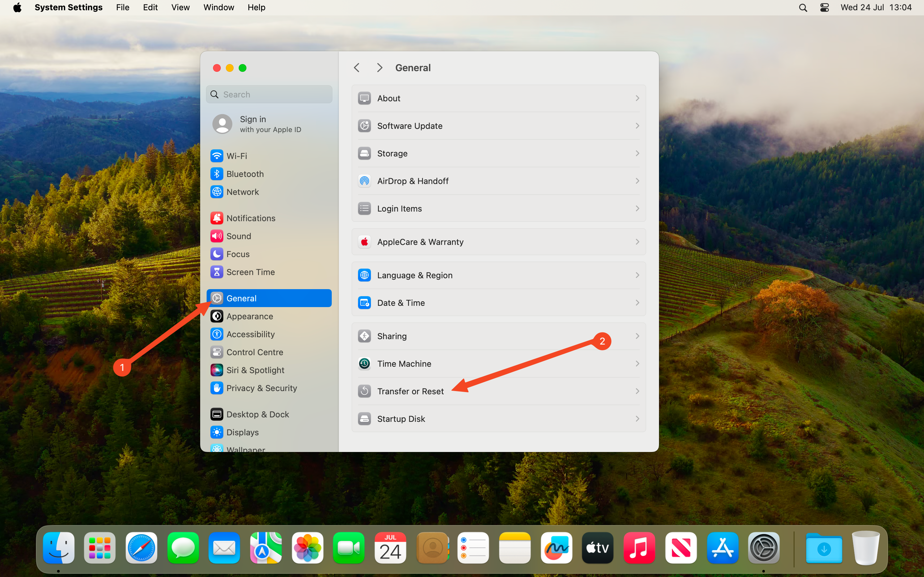Open Login Items settings
This screenshot has width=924, height=577.
(x=399, y=208)
